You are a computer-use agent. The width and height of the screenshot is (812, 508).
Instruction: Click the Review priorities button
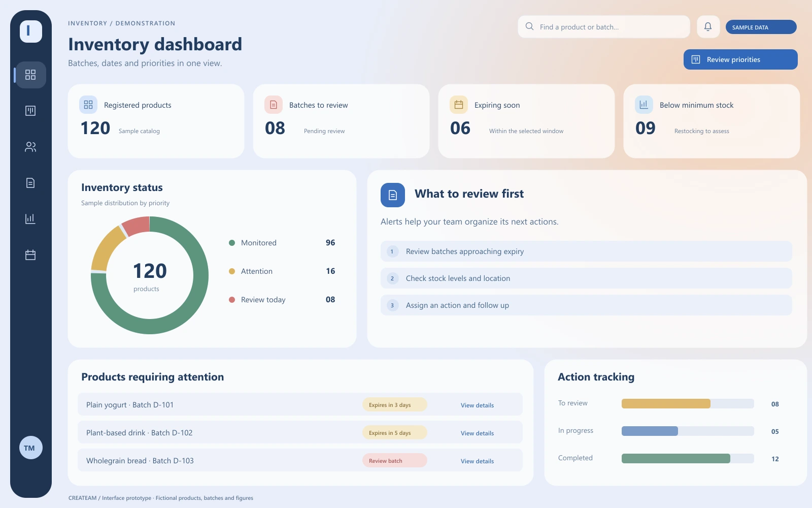point(740,59)
